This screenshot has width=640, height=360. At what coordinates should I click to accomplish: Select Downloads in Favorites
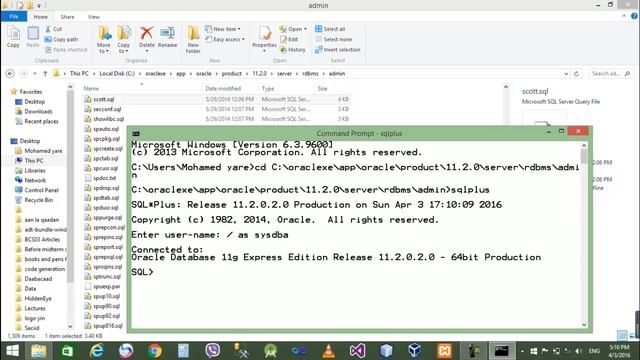coord(38,111)
